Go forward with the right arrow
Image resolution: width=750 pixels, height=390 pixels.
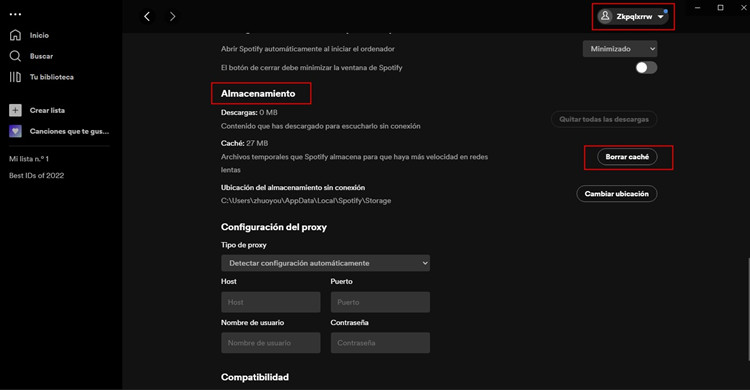pos(173,17)
